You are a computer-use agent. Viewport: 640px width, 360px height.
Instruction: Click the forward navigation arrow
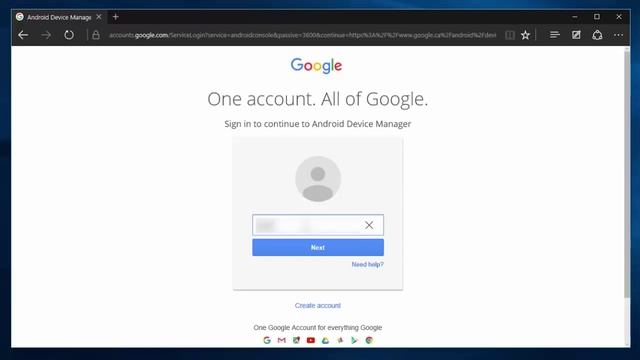(46, 35)
